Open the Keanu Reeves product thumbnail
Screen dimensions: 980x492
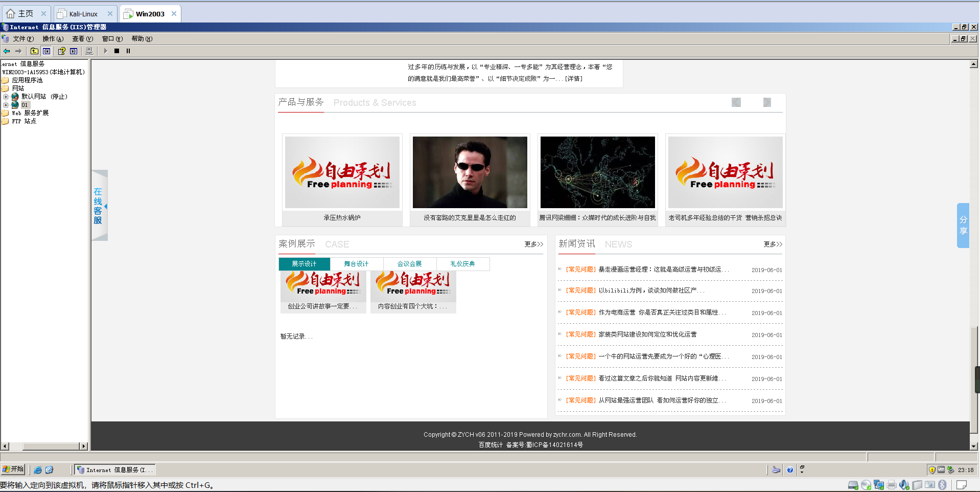pyautogui.click(x=470, y=172)
